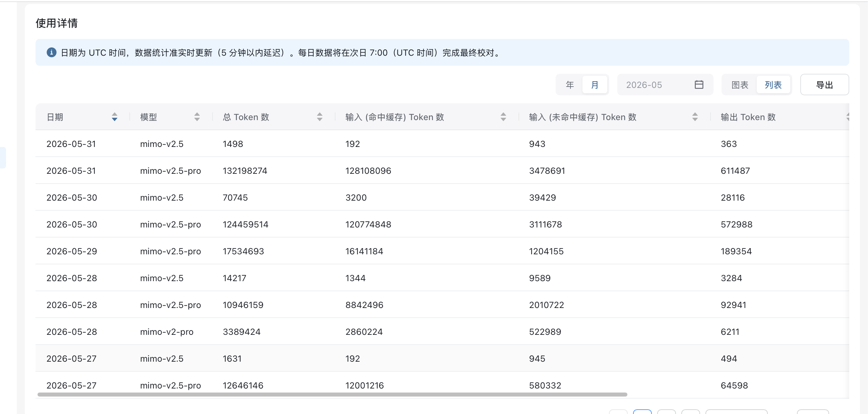Click total token value 14217

click(x=235, y=278)
